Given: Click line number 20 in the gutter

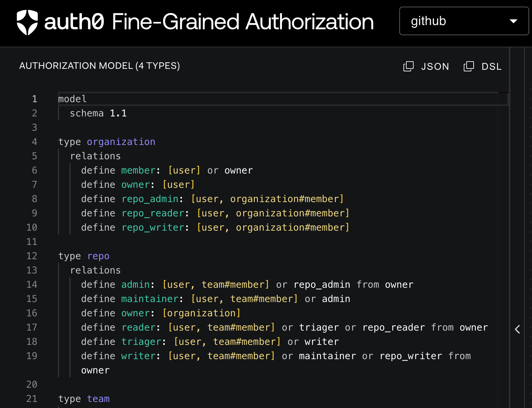Looking at the screenshot, I should point(32,385).
